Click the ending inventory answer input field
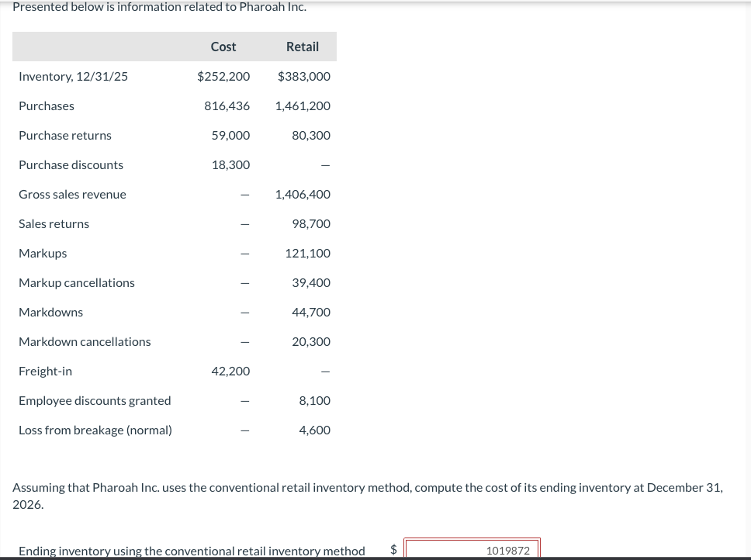The image size is (751, 560). click(x=472, y=549)
